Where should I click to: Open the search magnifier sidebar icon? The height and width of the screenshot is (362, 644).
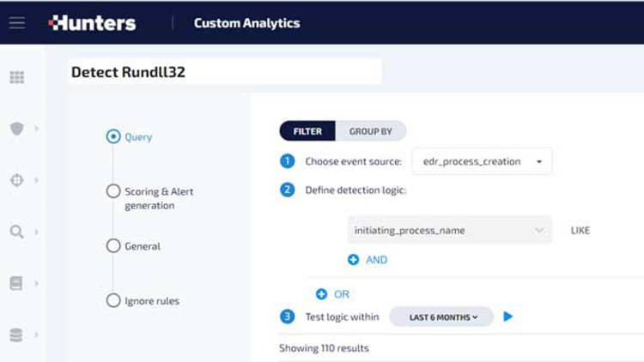tap(16, 232)
